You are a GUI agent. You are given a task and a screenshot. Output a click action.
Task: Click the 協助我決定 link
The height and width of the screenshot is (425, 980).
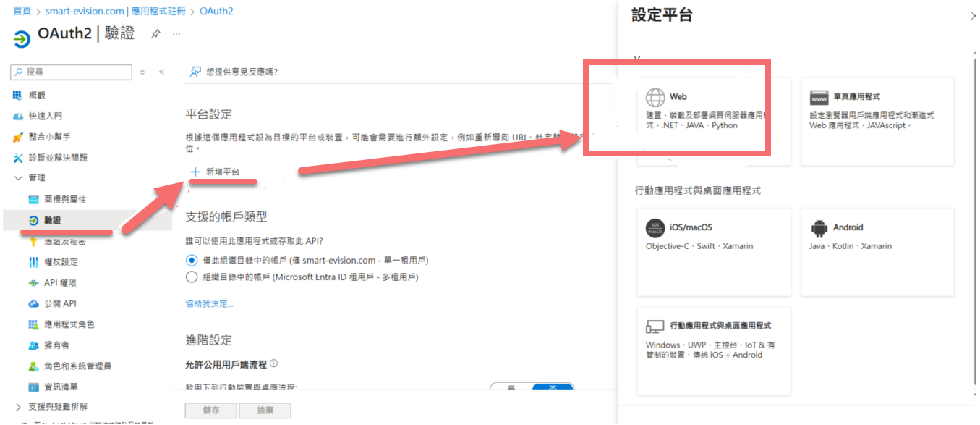click(x=209, y=303)
